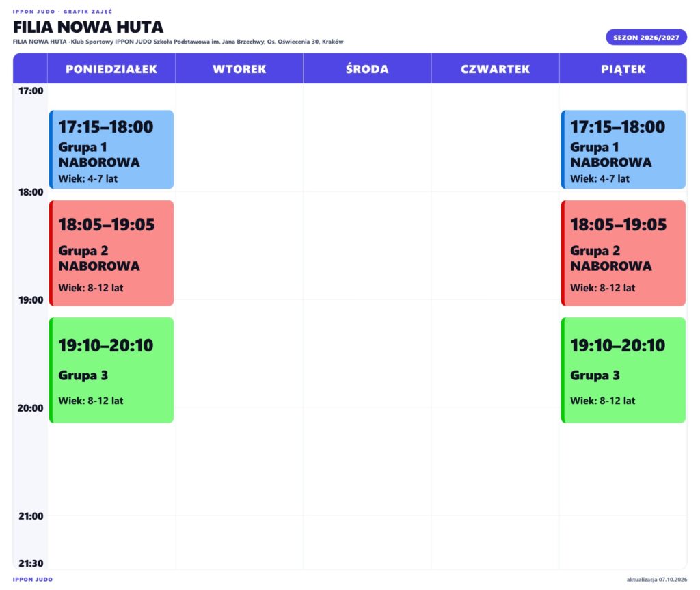Screen dimensions: 700x590
Task: Click Wiek: 4-7 lat in Friday's card
Action: click(x=600, y=178)
